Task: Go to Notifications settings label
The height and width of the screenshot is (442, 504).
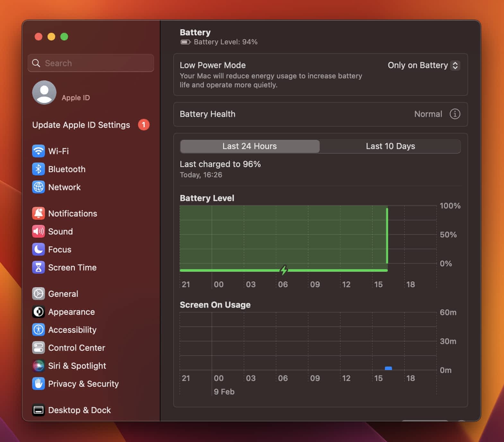Action: pos(73,213)
